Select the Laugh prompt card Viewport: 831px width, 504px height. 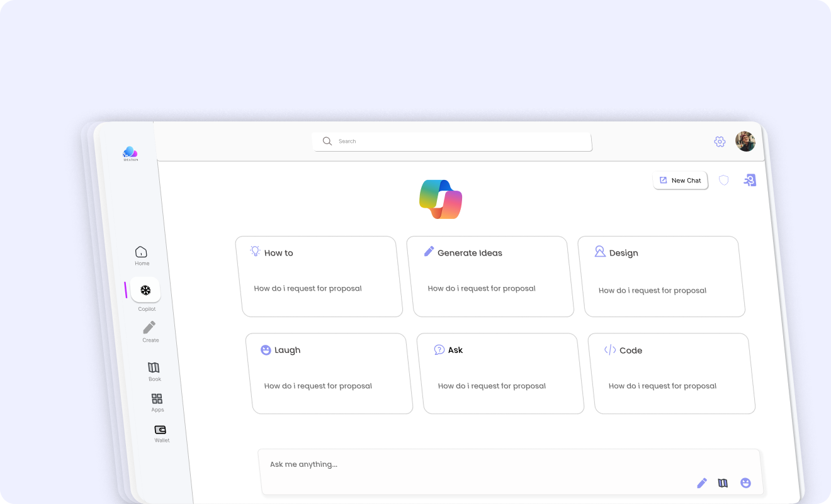[x=329, y=373]
